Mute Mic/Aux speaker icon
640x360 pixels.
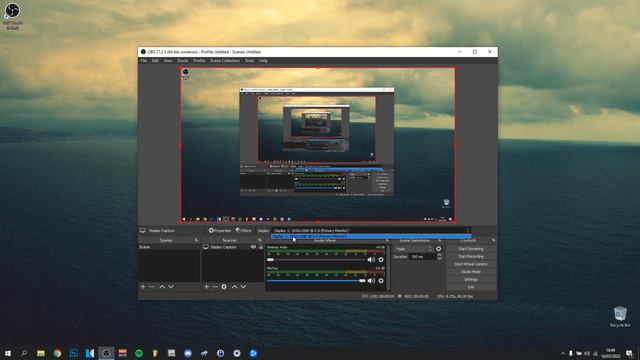pyautogui.click(x=371, y=280)
